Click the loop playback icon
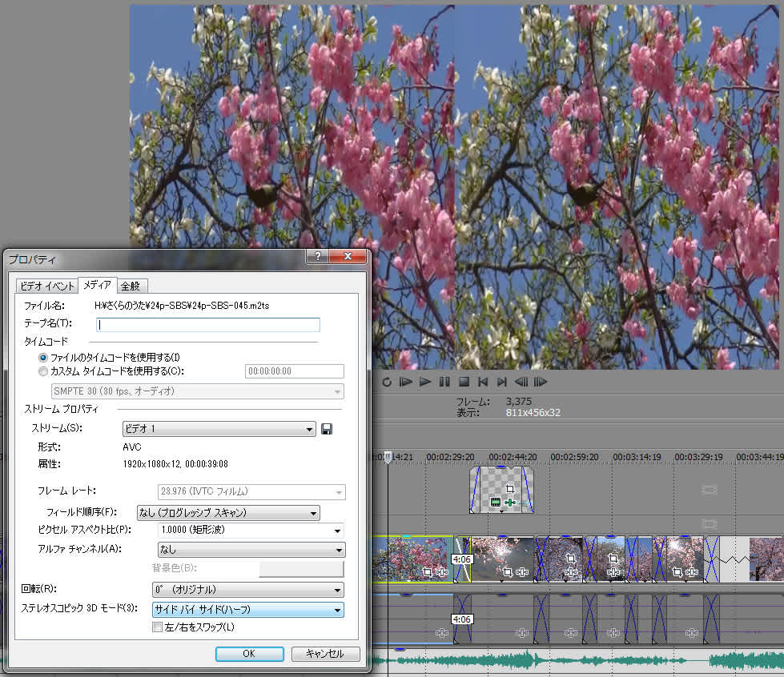Image resolution: width=784 pixels, height=677 pixels. click(387, 382)
